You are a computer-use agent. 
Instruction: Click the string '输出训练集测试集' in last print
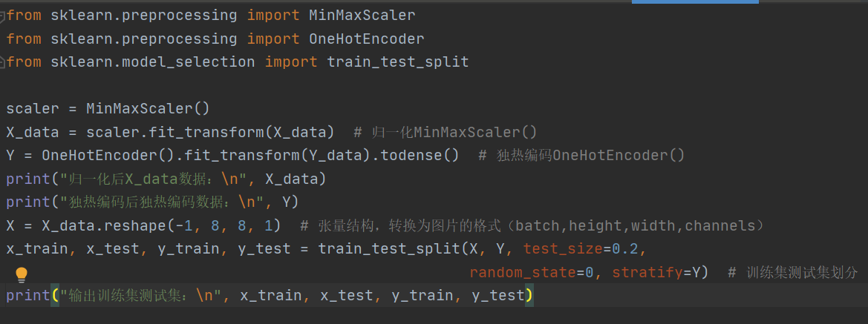126,296
